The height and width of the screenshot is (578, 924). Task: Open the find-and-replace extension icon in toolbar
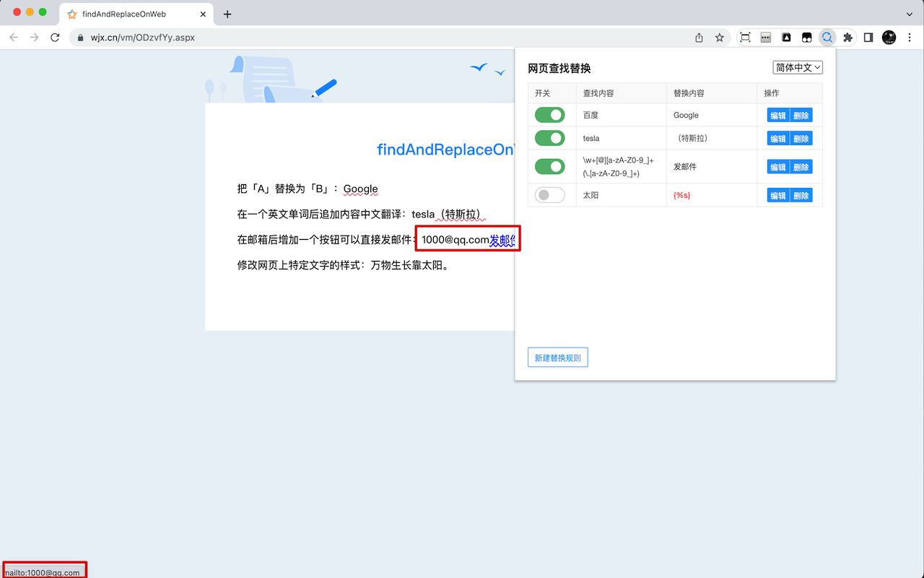pyautogui.click(x=827, y=37)
